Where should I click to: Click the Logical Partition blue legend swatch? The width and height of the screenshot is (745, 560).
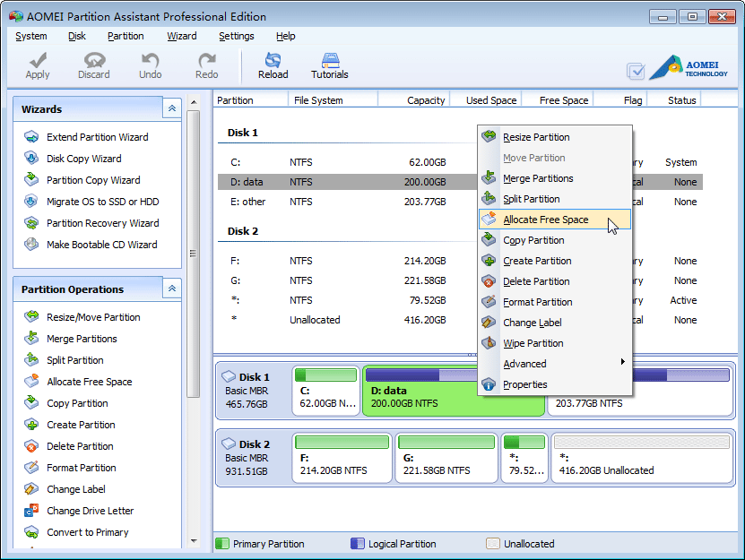click(358, 544)
